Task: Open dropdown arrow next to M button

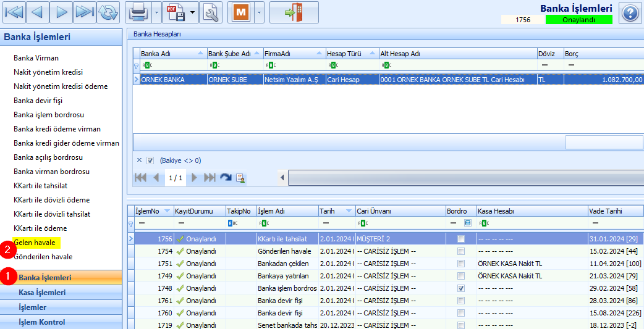Action: tap(259, 12)
